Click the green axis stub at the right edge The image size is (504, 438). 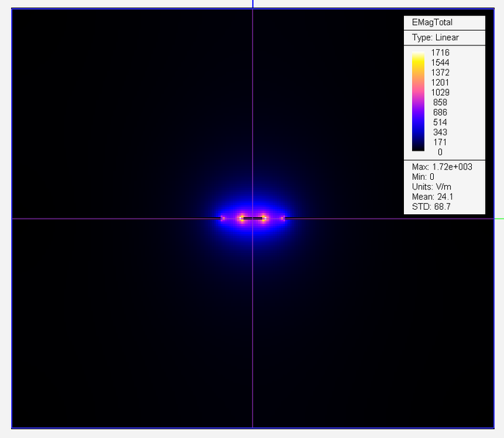coord(499,218)
